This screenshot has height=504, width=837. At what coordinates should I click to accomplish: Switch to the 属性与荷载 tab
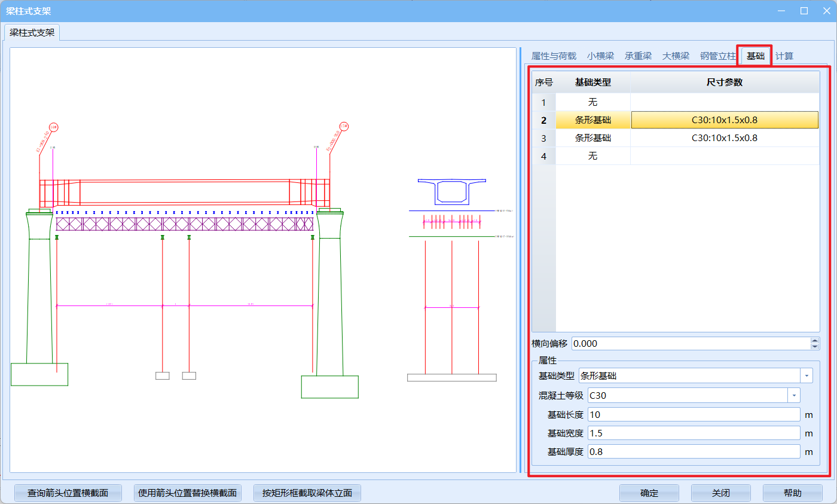pos(554,56)
